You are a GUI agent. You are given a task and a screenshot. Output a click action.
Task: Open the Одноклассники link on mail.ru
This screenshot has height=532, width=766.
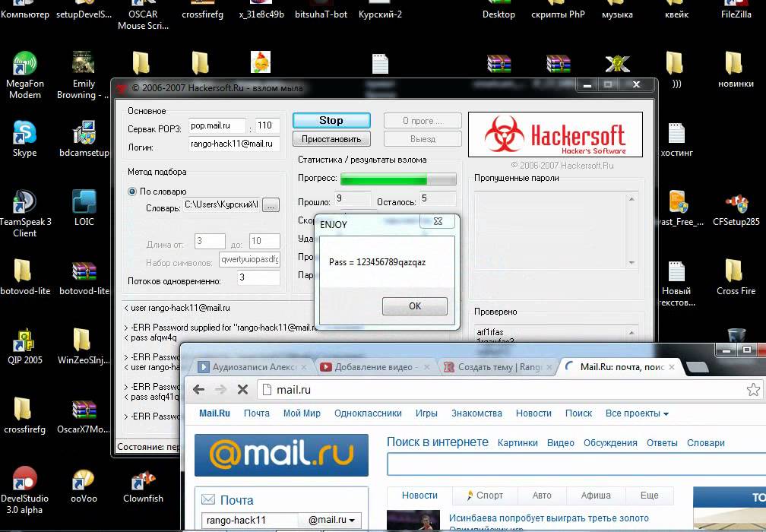point(368,413)
